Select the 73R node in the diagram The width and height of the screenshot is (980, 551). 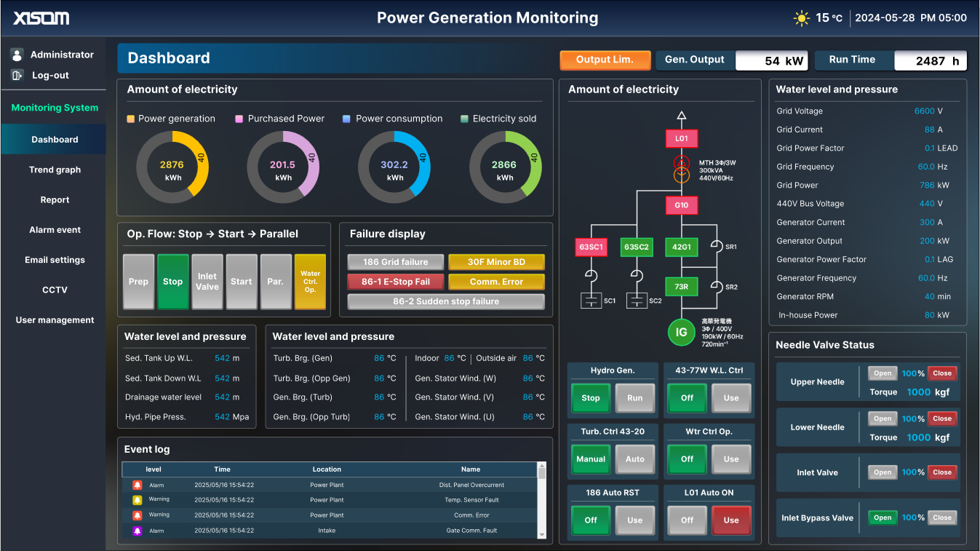[x=681, y=286]
